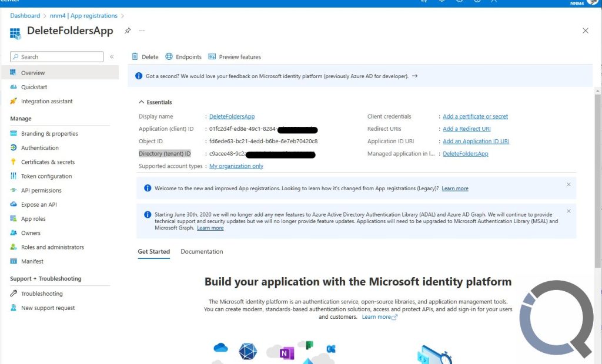Click the Manifest icon
The width and height of the screenshot is (602, 364).
14,261
